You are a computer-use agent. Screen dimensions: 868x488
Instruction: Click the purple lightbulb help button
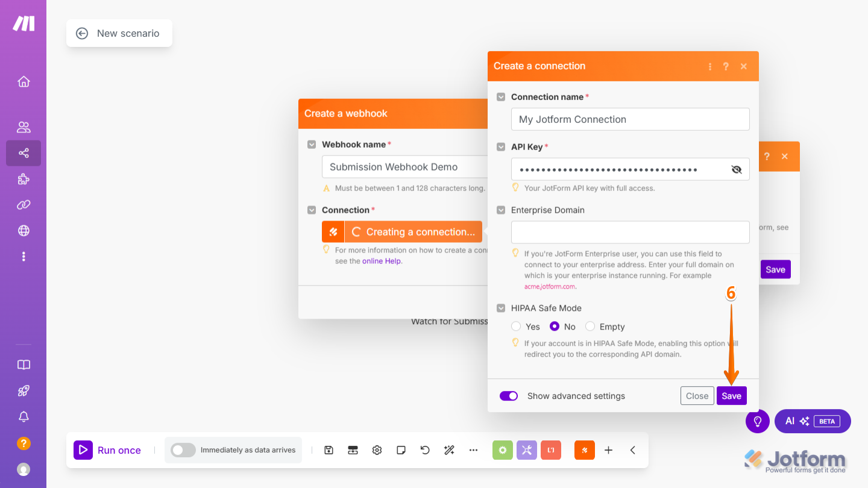pyautogui.click(x=758, y=421)
